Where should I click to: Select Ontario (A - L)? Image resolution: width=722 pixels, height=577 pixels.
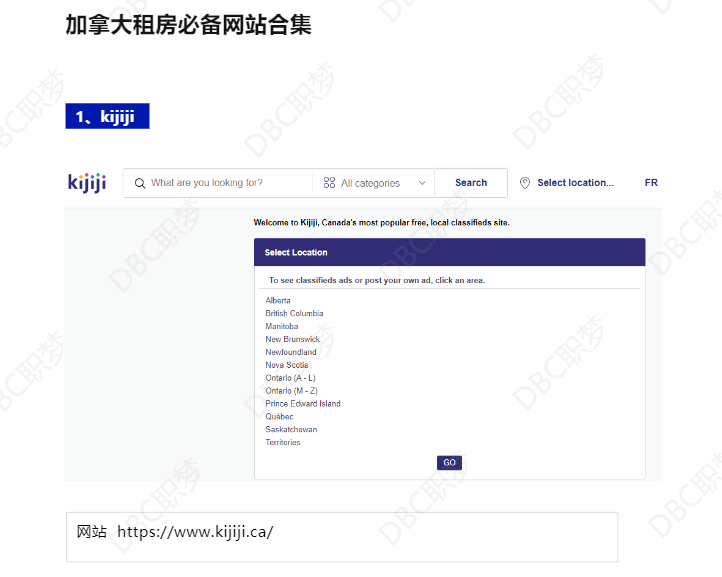(290, 378)
